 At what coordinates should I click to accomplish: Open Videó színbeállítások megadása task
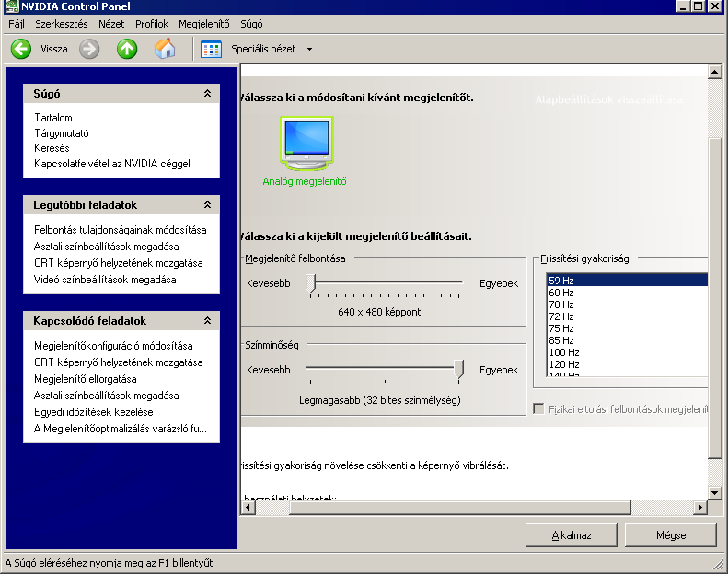(x=105, y=280)
